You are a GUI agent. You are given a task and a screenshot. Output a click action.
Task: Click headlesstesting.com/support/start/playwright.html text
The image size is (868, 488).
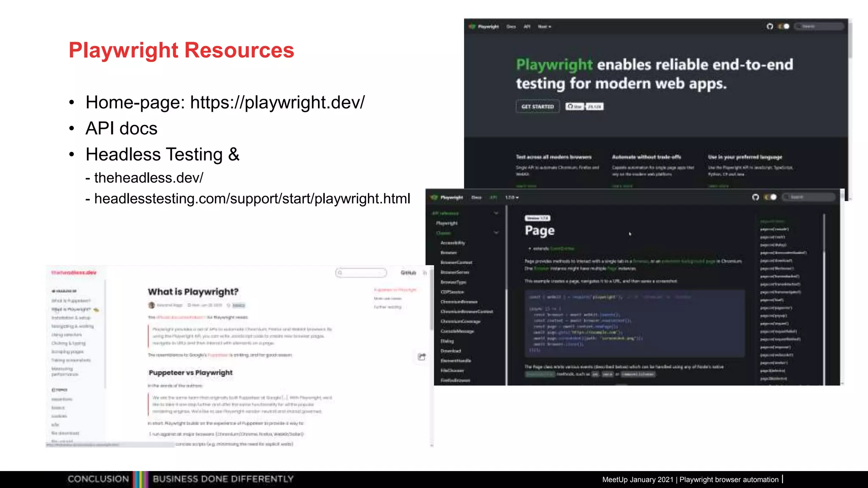252,198
